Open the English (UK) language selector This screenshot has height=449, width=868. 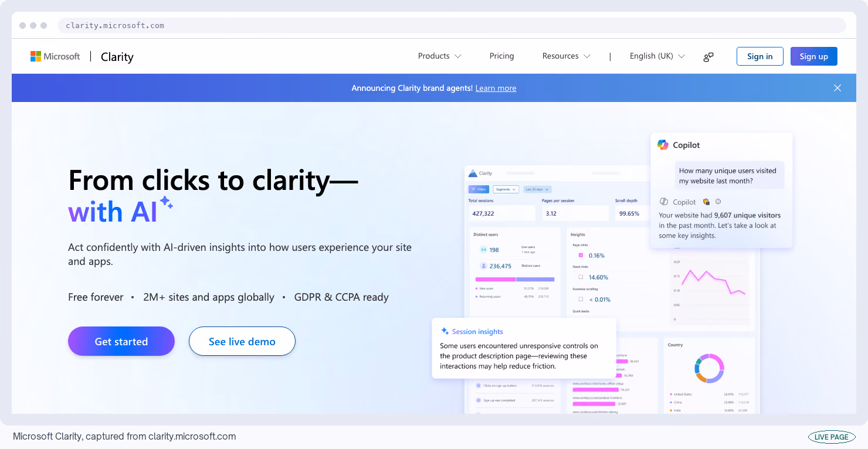coord(657,56)
